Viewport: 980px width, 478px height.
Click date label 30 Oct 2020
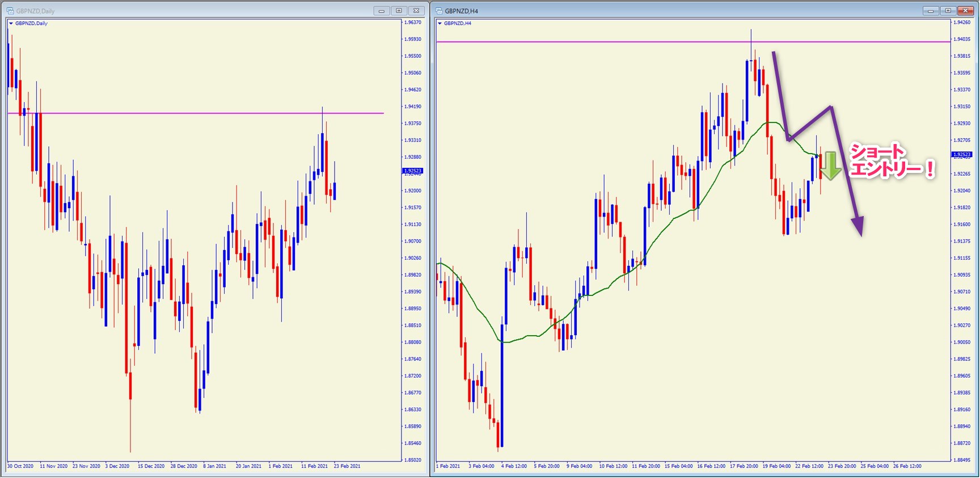[20, 466]
